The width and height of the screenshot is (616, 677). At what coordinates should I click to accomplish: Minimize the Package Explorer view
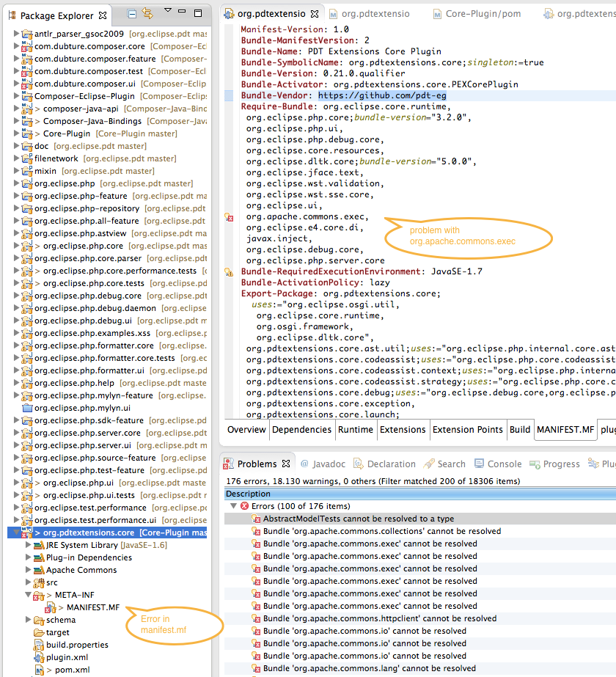coord(182,11)
